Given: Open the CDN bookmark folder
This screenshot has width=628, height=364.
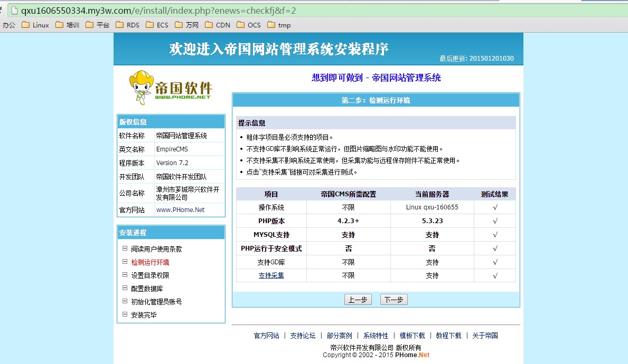Looking at the screenshot, I should pos(218,25).
